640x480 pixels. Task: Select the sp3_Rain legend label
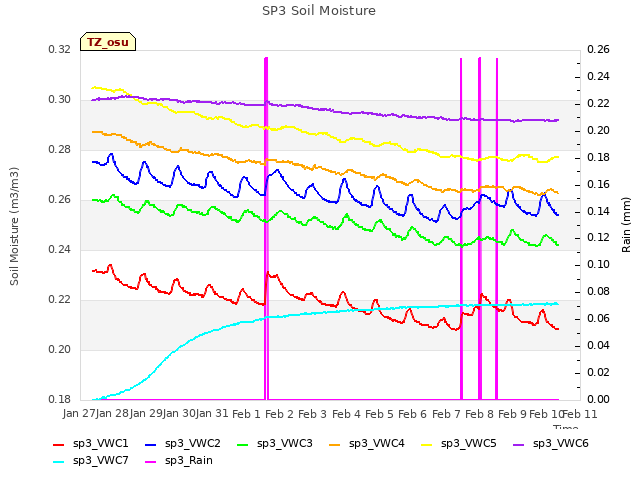189,461
